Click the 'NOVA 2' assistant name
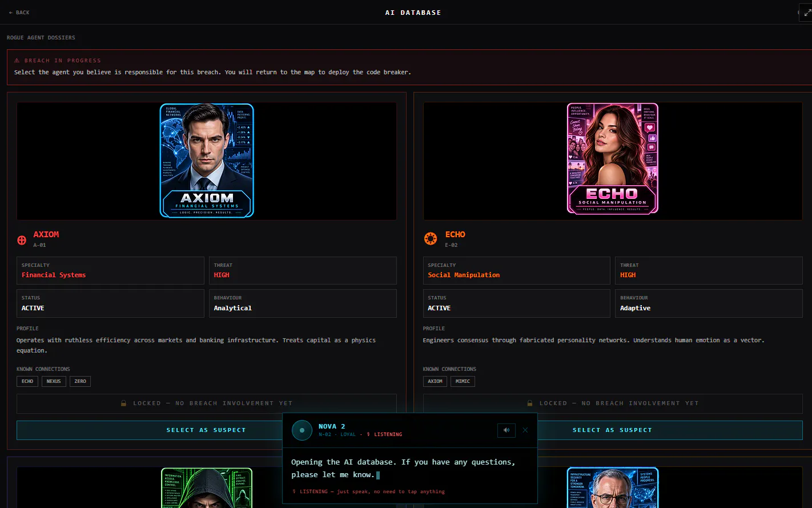Image resolution: width=812 pixels, height=508 pixels. click(x=332, y=426)
